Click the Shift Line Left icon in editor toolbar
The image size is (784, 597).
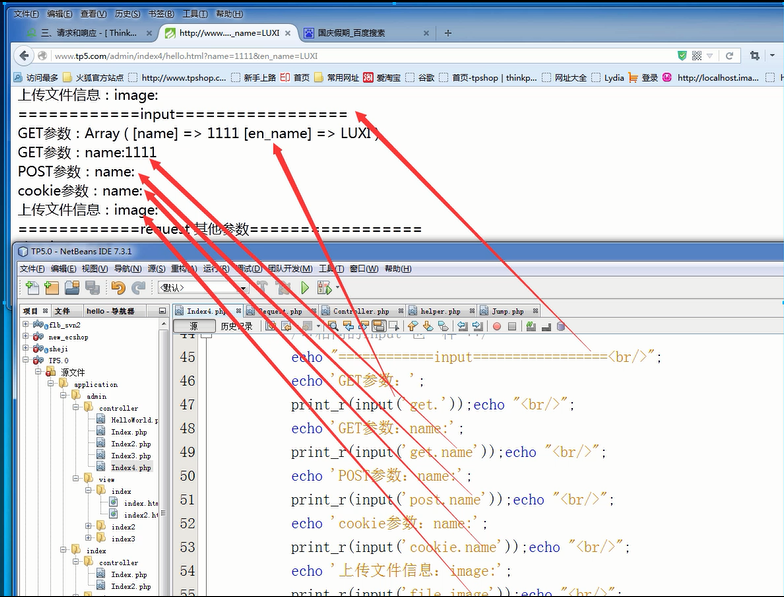[x=462, y=326]
